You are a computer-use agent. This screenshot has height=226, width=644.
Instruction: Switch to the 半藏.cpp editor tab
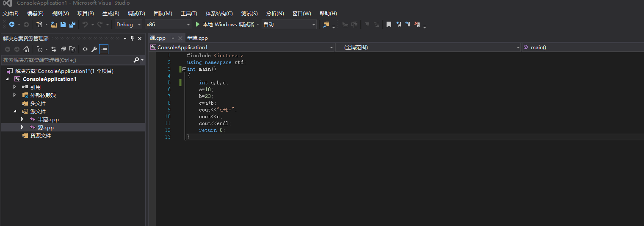[x=198, y=38]
